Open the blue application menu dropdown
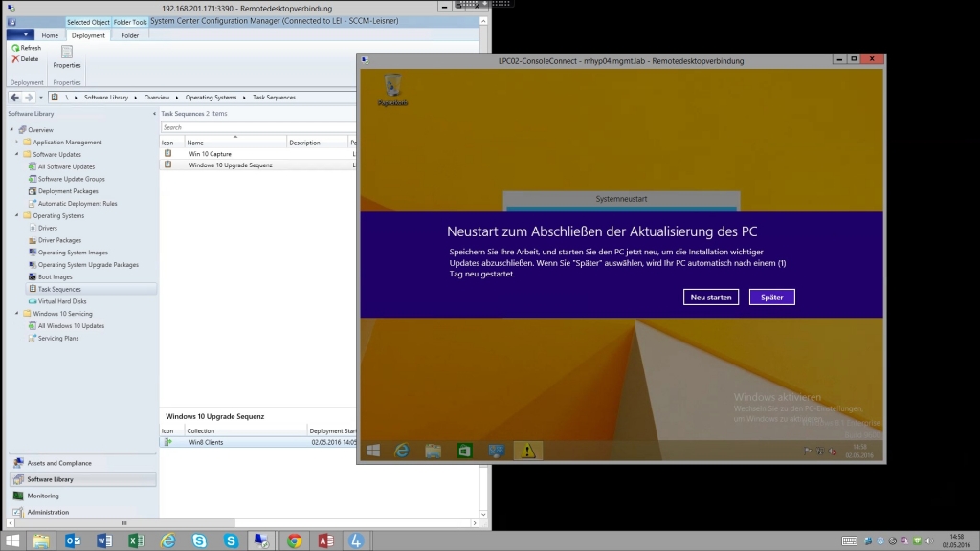This screenshot has height=551, width=980. [x=19, y=35]
